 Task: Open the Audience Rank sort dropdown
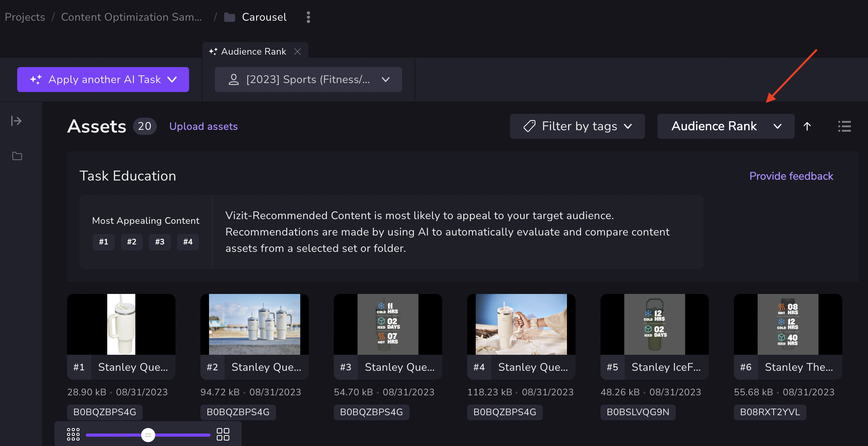tap(725, 126)
